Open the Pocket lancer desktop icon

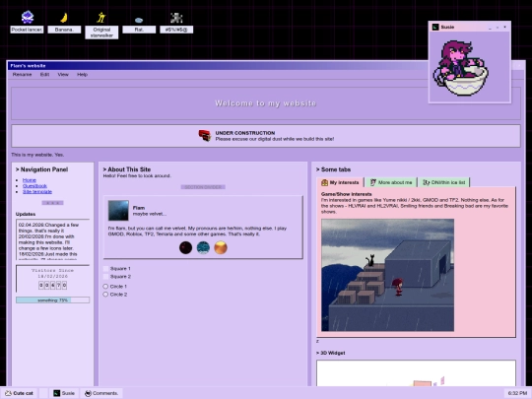tap(27, 22)
